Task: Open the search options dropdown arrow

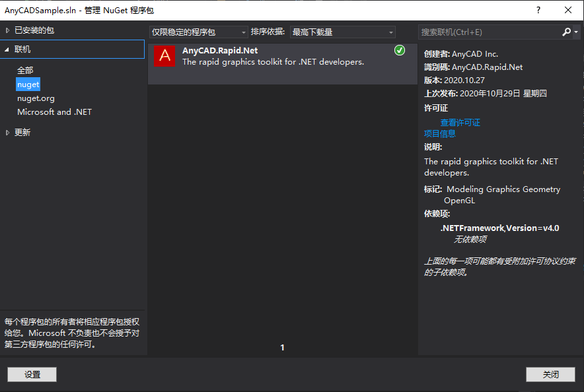Action: tap(576, 32)
